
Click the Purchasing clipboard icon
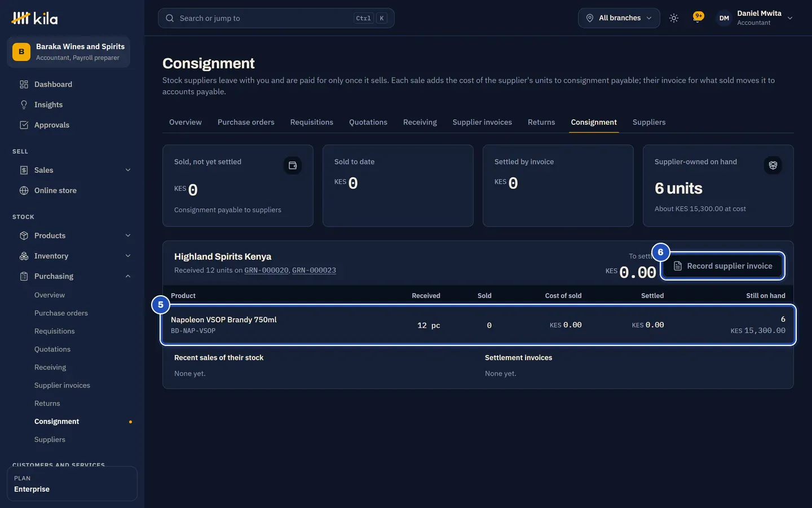click(24, 276)
